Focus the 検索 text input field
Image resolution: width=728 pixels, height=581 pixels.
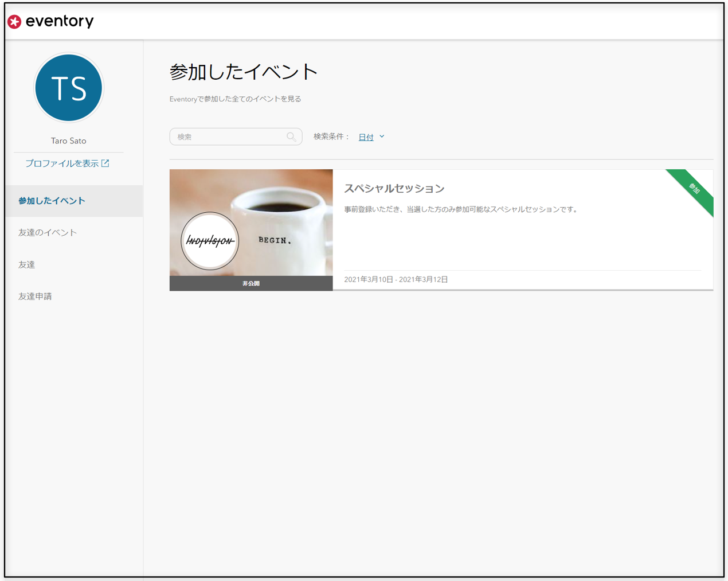click(x=236, y=137)
